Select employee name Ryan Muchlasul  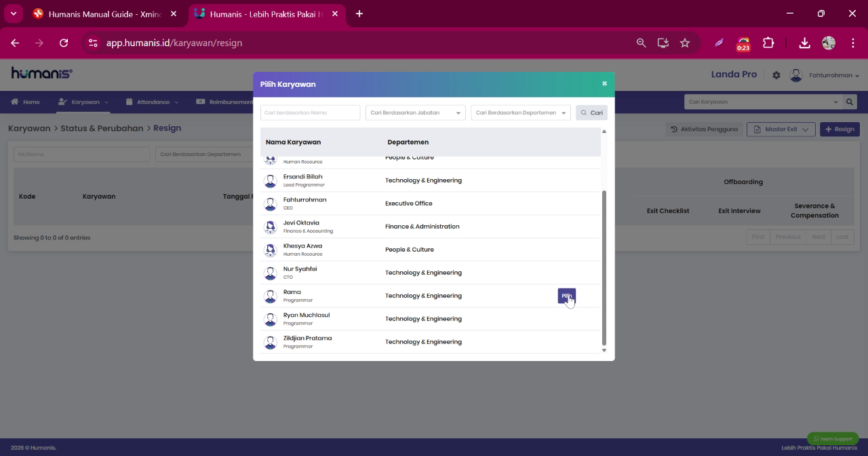[x=307, y=315]
